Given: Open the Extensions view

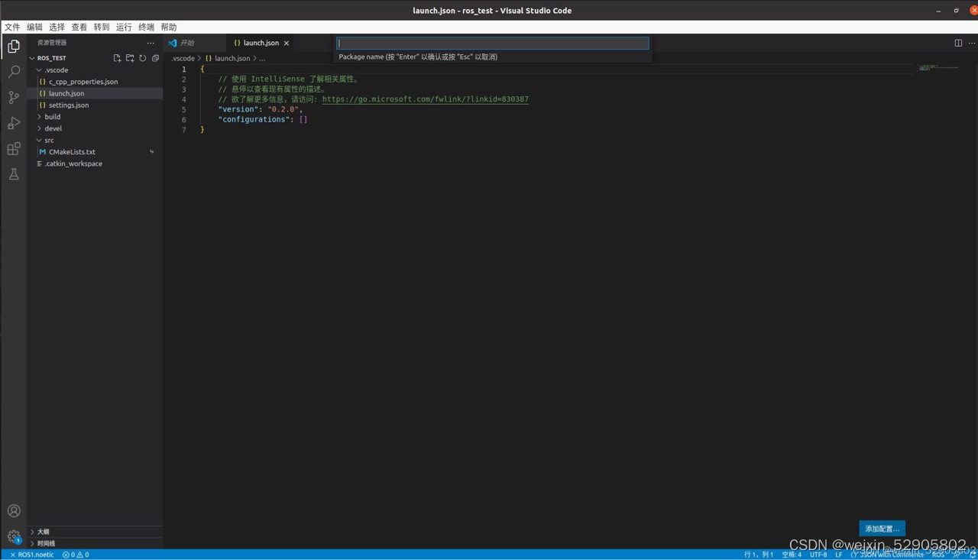Looking at the screenshot, I should (13, 149).
